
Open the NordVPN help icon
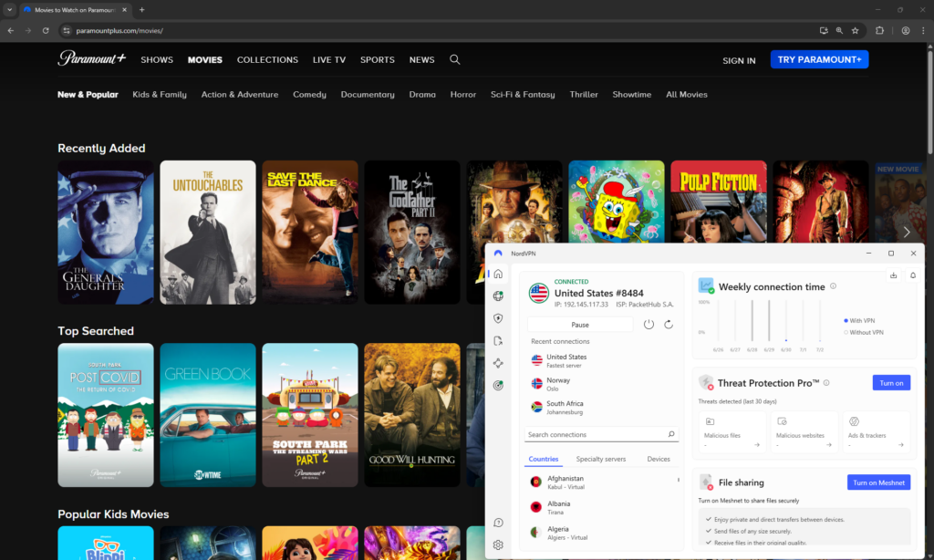tap(498, 523)
